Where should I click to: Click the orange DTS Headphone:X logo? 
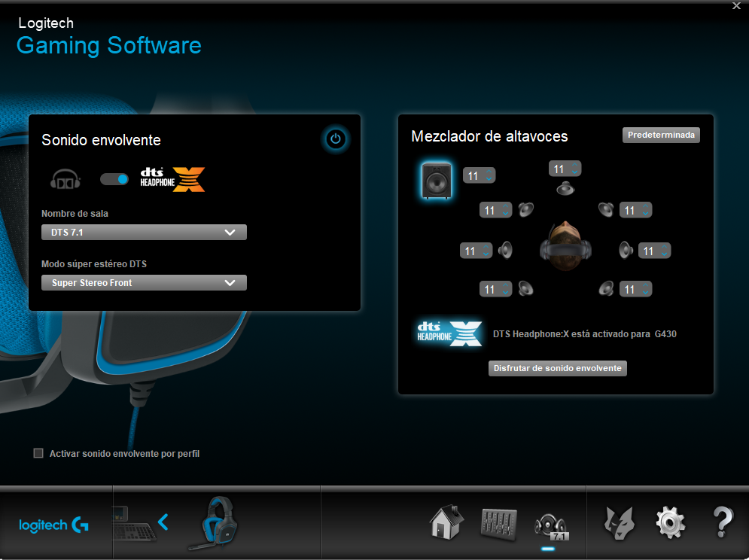pos(172,179)
